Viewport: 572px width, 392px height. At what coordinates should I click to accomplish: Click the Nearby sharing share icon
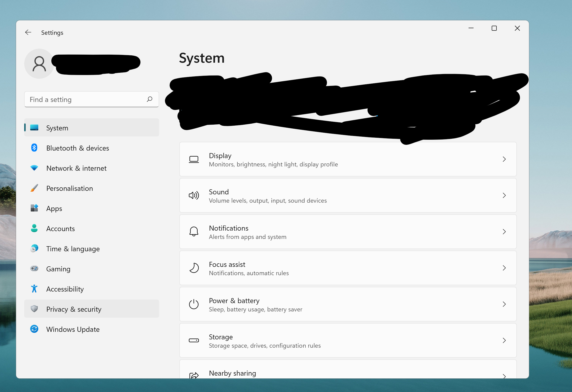(194, 375)
